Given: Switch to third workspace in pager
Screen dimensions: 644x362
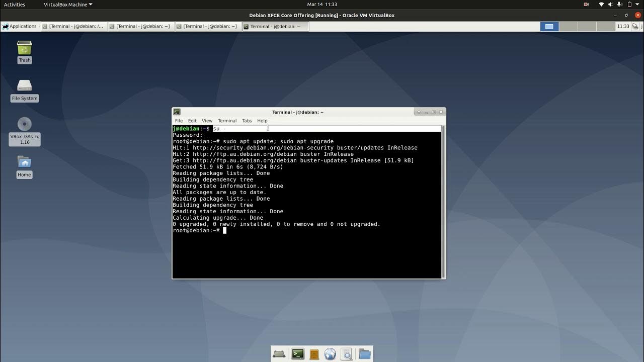Looking at the screenshot, I should (587, 26).
